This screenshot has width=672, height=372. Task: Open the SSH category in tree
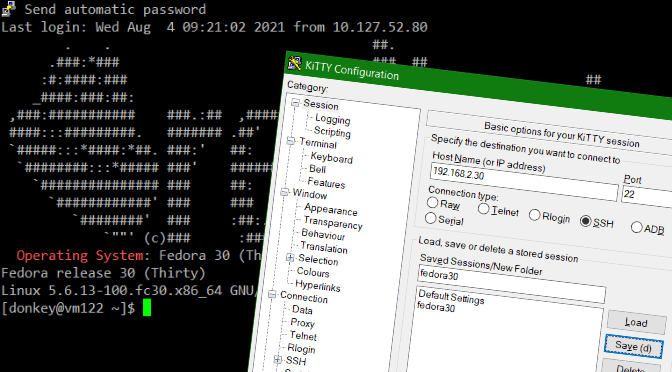296,361
